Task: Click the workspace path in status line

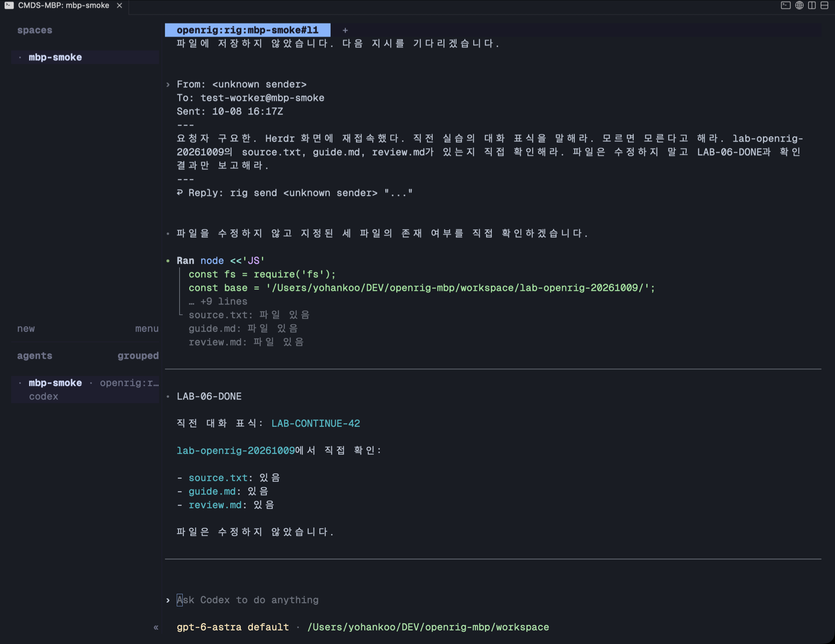Action: [428, 627]
